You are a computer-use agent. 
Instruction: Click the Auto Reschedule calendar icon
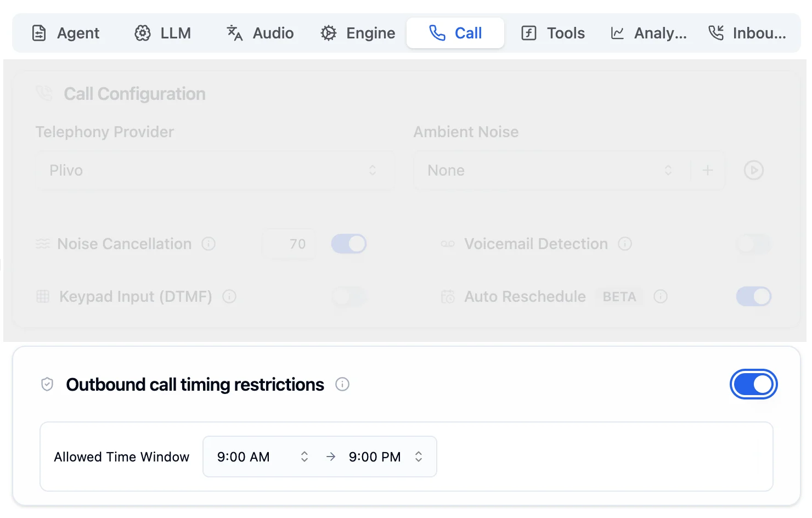(x=448, y=296)
